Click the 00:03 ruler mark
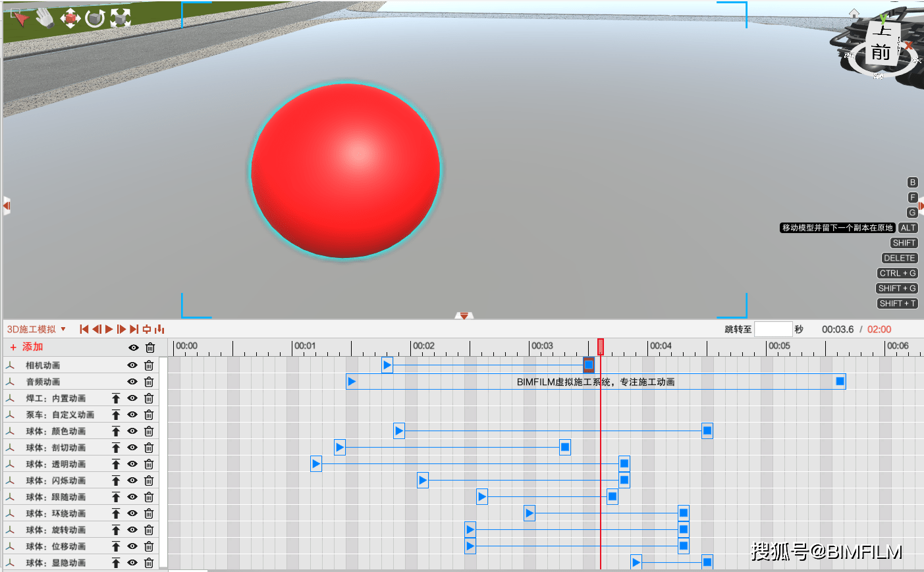The image size is (924, 572). pyautogui.click(x=542, y=346)
